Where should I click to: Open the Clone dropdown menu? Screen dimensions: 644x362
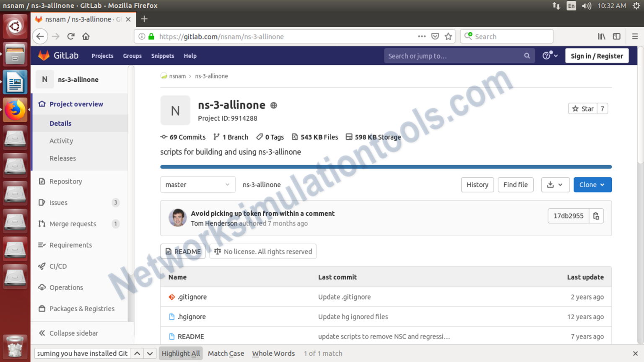[592, 184]
